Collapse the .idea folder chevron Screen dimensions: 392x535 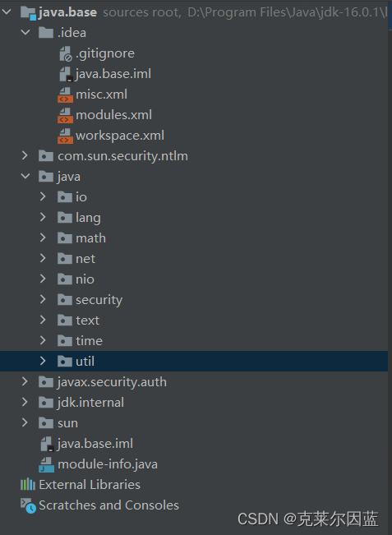pos(25,33)
